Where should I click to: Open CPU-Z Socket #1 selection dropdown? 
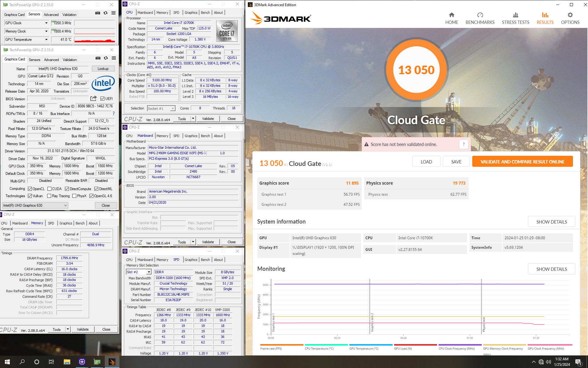(161, 108)
